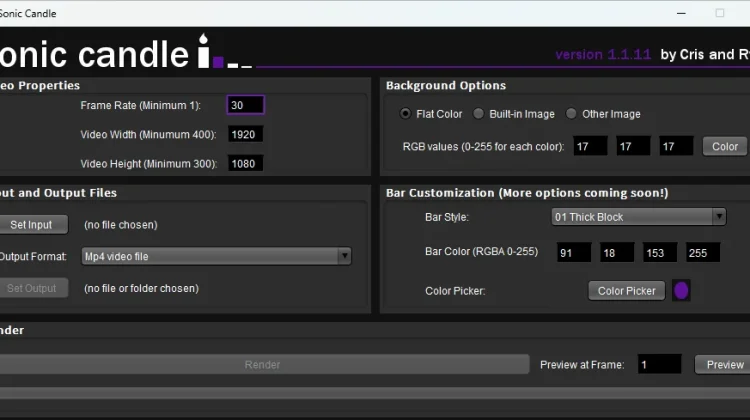Open the Bar Style dropdown
The width and height of the screenshot is (750, 420).
click(x=639, y=217)
